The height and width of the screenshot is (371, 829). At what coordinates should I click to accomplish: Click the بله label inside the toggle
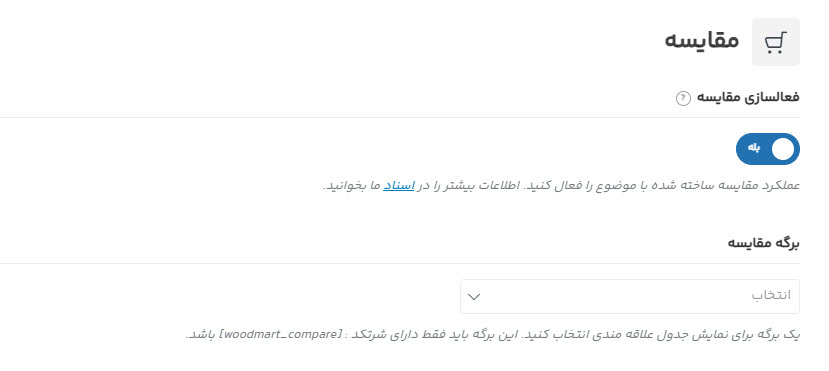(753, 147)
